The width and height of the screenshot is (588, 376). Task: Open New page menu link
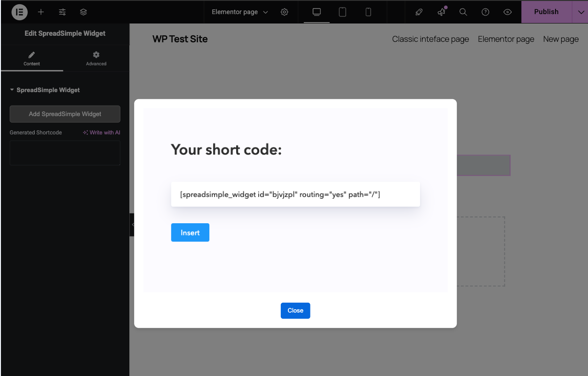click(561, 39)
